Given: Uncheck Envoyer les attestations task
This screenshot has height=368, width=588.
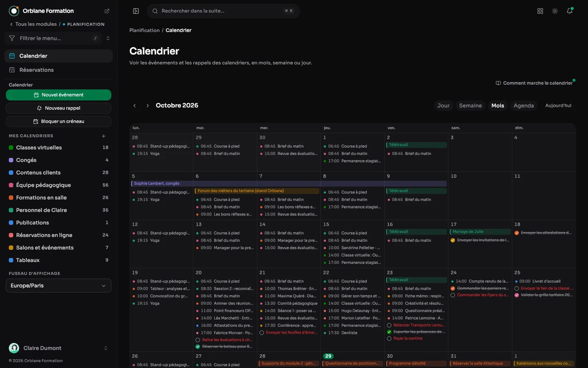Looking at the screenshot, I should pos(517,233).
